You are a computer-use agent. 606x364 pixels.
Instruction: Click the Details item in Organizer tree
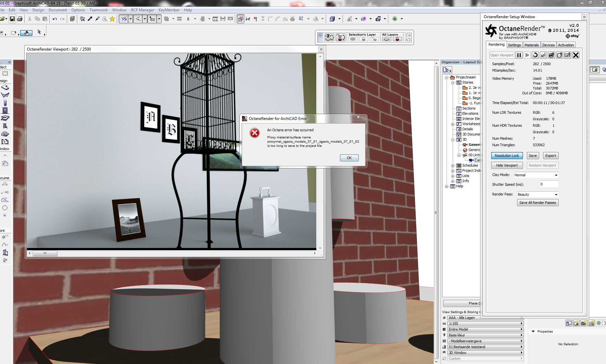point(467,129)
